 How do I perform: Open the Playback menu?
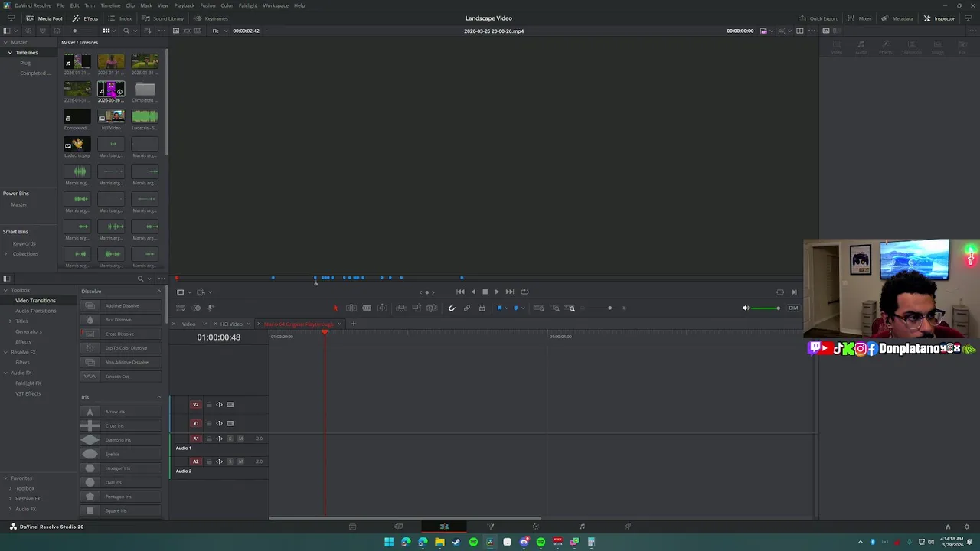coord(185,5)
